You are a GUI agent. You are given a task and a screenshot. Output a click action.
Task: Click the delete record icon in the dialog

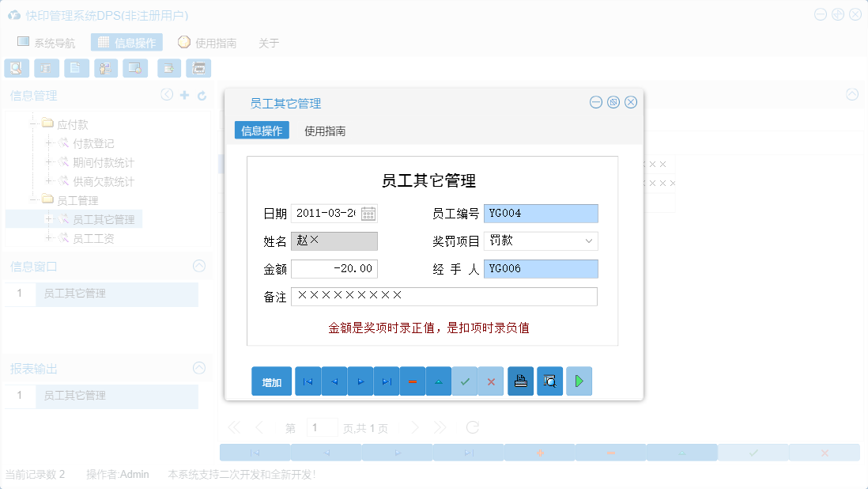[413, 381]
